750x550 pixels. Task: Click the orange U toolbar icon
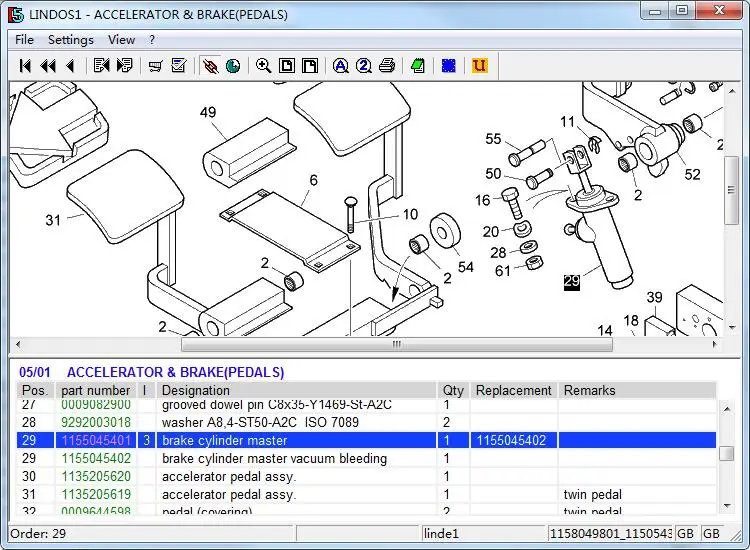pyautogui.click(x=480, y=66)
